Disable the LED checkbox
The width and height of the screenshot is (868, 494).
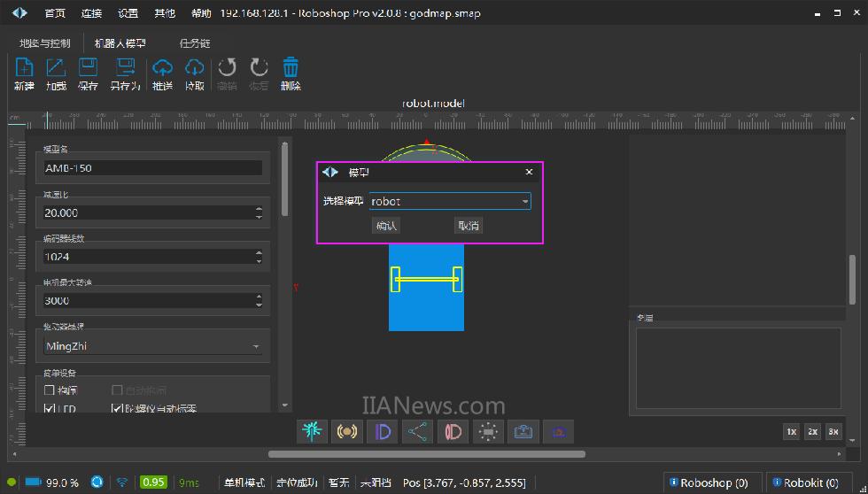(50, 409)
